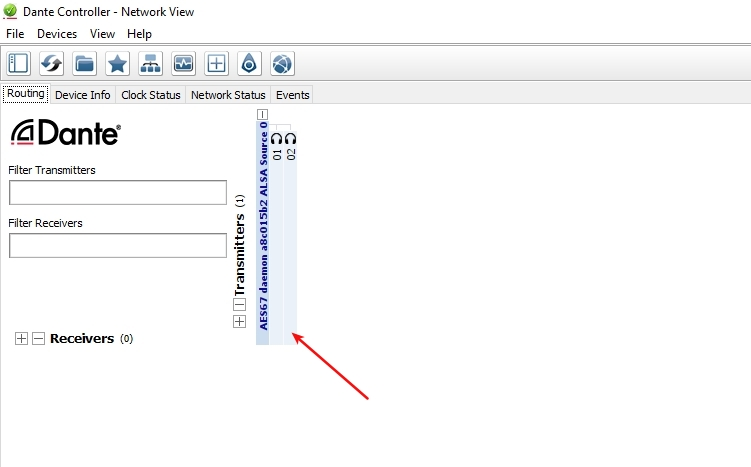Click the blue droplet-shaped toolbar icon
This screenshot has height=467, width=751.
coord(249,63)
